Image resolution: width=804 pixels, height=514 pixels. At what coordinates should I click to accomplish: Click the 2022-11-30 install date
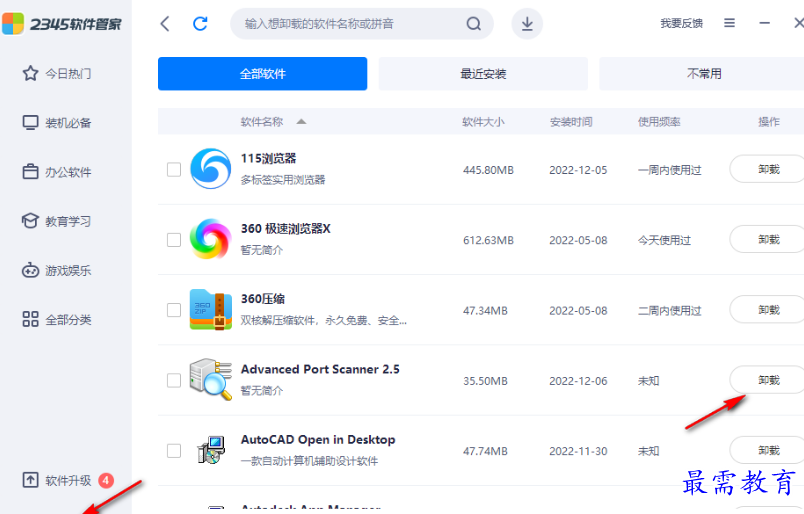[x=578, y=451]
